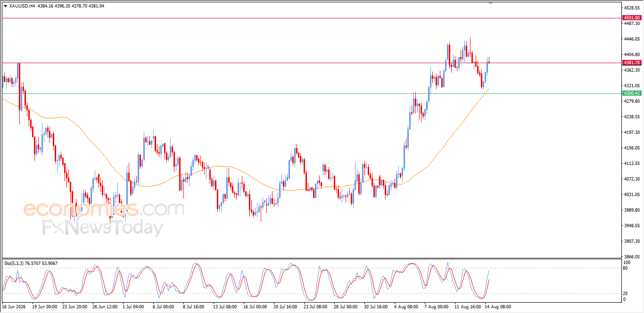Click the 20 level on stochastic scale
The width and height of the screenshot is (644, 313).
tap(626, 293)
